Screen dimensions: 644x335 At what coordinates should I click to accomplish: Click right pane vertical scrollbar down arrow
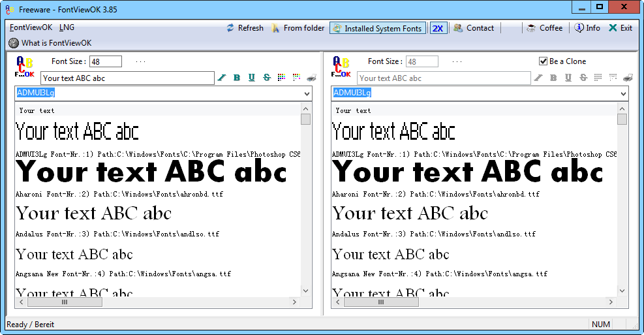[x=622, y=291]
